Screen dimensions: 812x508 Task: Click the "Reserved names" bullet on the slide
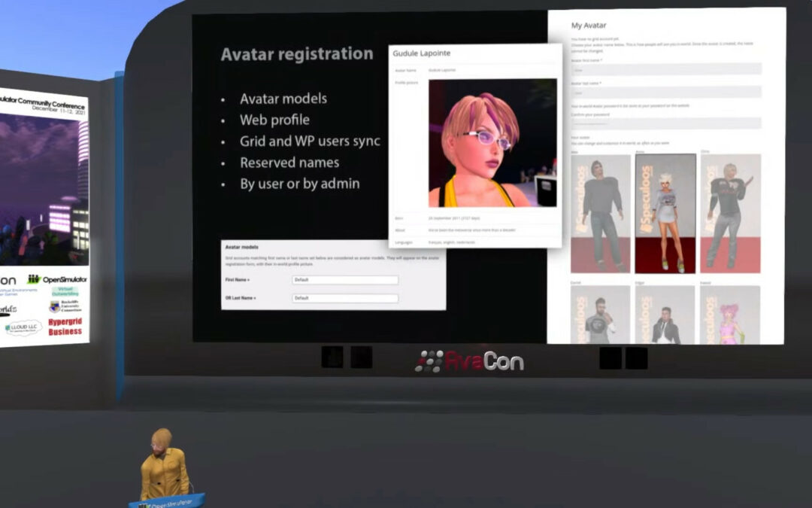coord(289,163)
